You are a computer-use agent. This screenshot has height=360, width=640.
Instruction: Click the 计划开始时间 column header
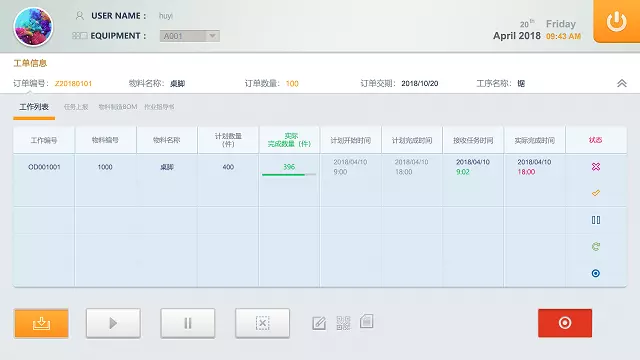click(351, 140)
